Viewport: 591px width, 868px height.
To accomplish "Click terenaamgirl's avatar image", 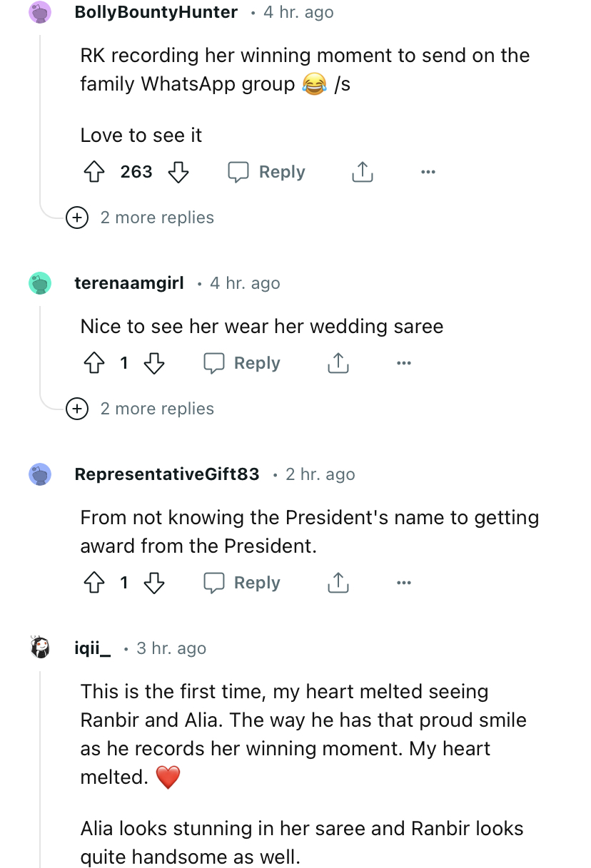I will coord(40,283).
